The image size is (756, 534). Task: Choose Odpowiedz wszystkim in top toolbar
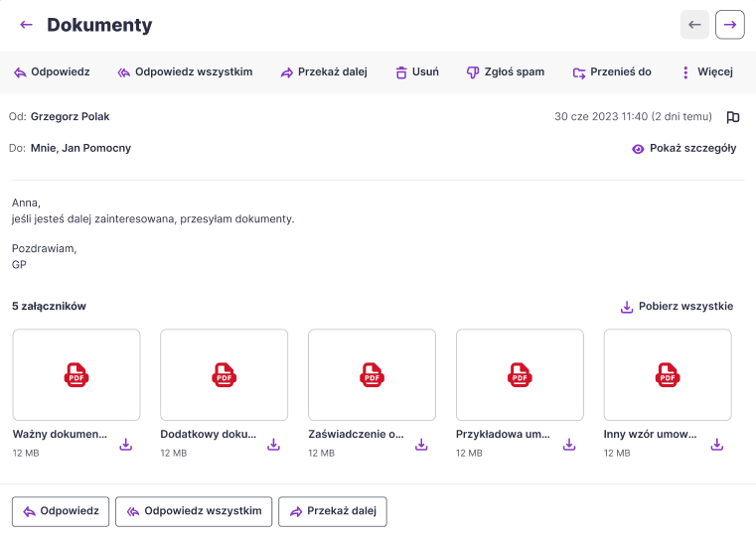click(185, 72)
